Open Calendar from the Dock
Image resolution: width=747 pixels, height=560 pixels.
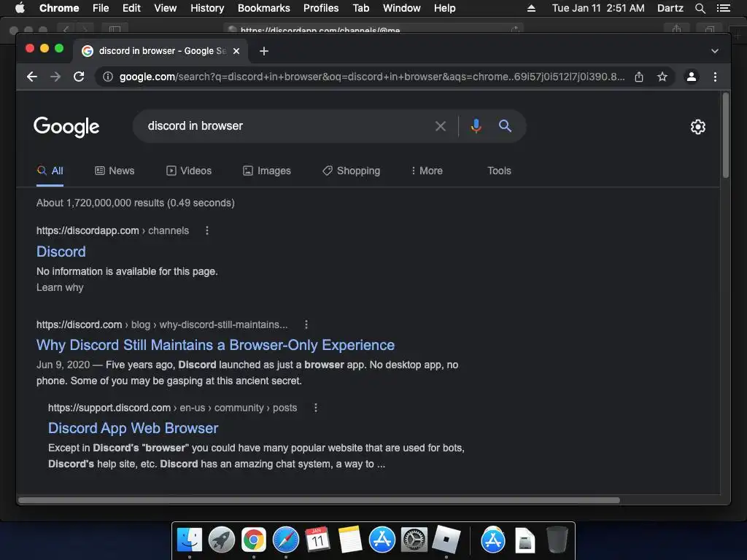click(318, 540)
